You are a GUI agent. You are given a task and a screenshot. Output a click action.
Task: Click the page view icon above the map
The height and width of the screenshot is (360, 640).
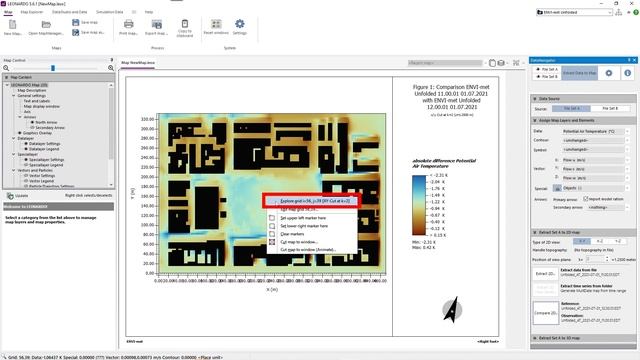(492, 63)
